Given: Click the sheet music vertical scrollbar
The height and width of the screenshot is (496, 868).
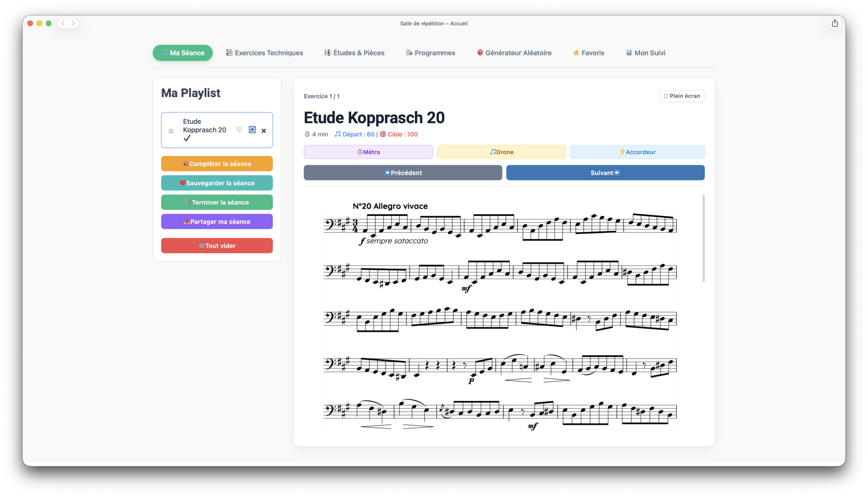Looking at the screenshot, I should (x=703, y=238).
